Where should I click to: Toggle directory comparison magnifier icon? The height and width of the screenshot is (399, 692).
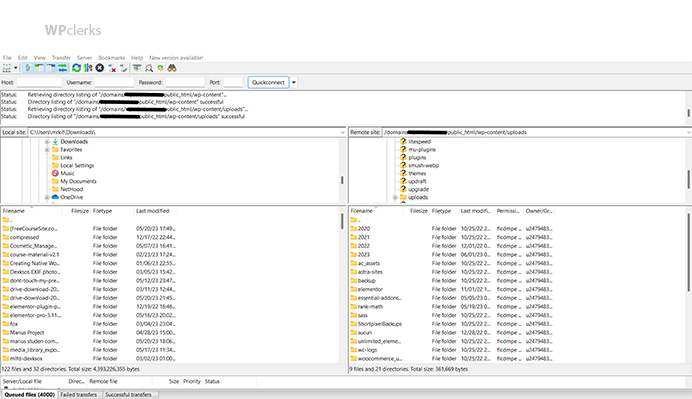pyautogui.click(x=149, y=68)
